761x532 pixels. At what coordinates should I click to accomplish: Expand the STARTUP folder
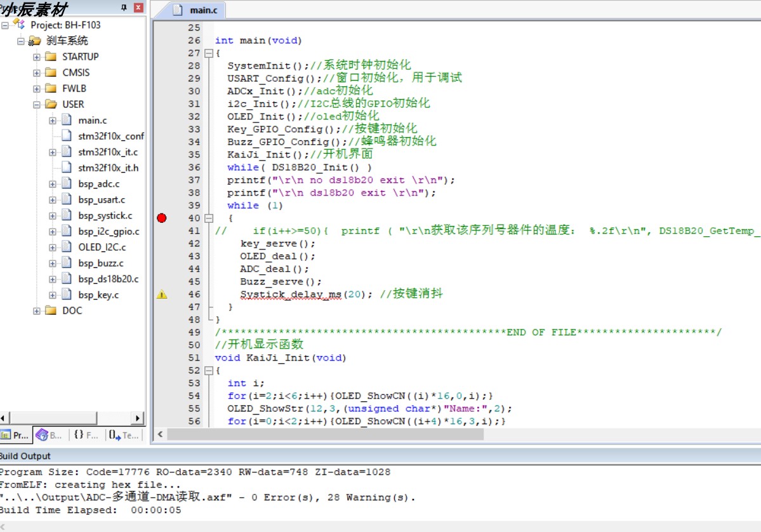click(36, 57)
